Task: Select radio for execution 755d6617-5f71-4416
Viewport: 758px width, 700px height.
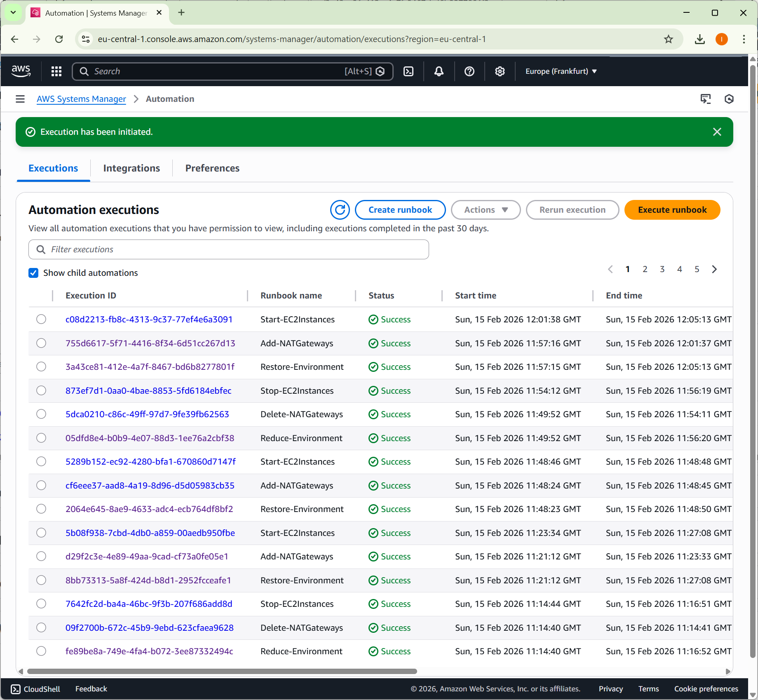Action: click(41, 343)
